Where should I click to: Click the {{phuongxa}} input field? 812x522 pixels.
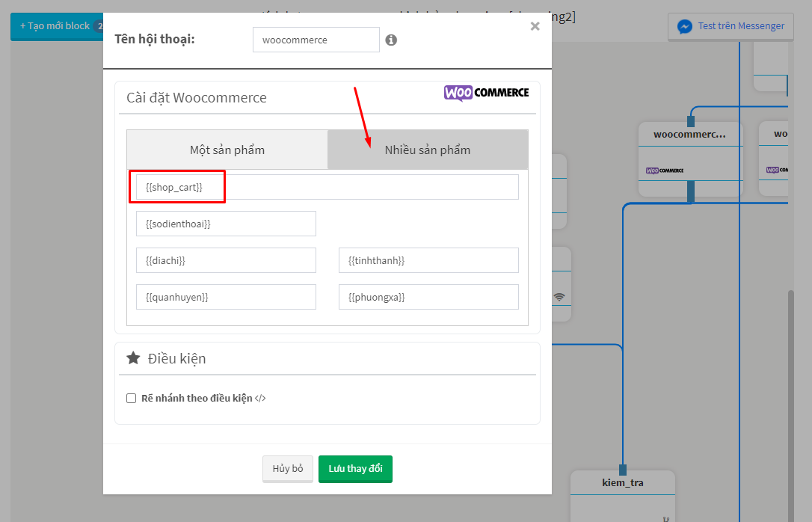point(428,297)
